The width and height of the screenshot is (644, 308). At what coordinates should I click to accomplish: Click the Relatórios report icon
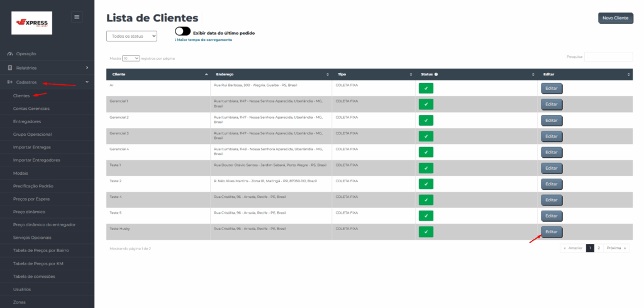[x=10, y=68]
